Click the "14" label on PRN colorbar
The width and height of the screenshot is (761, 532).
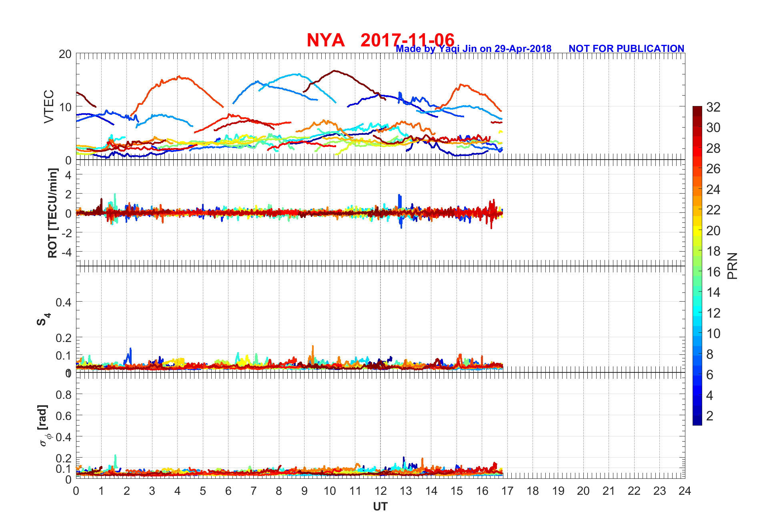pos(713,292)
